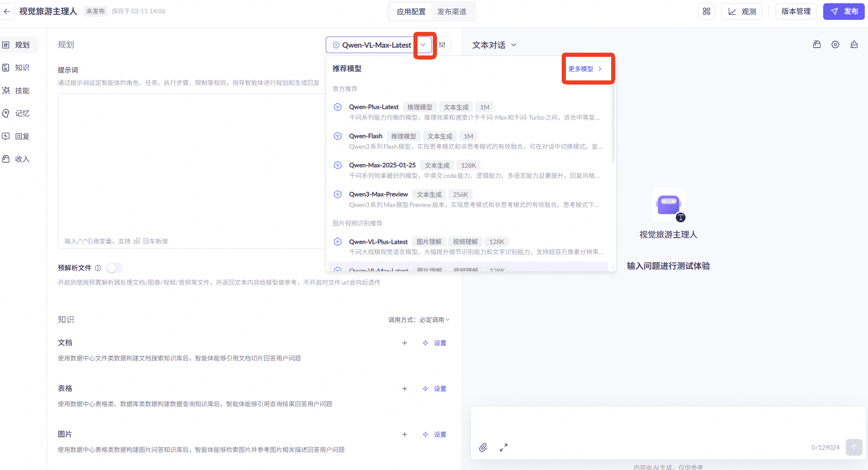Screen dimensions: 868x470
Task: Select 规划 in the left sidebar
Action: [19, 45]
